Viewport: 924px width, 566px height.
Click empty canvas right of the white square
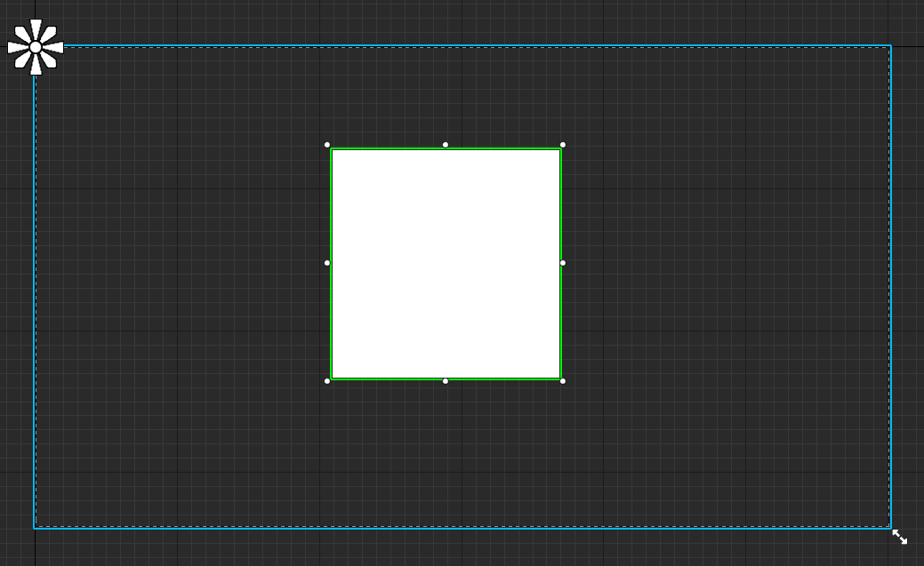pos(729,267)
